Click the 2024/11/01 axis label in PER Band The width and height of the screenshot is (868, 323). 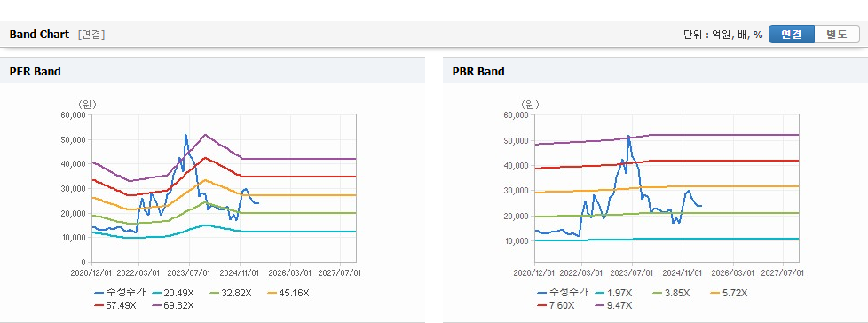click(x=240, y=272)
